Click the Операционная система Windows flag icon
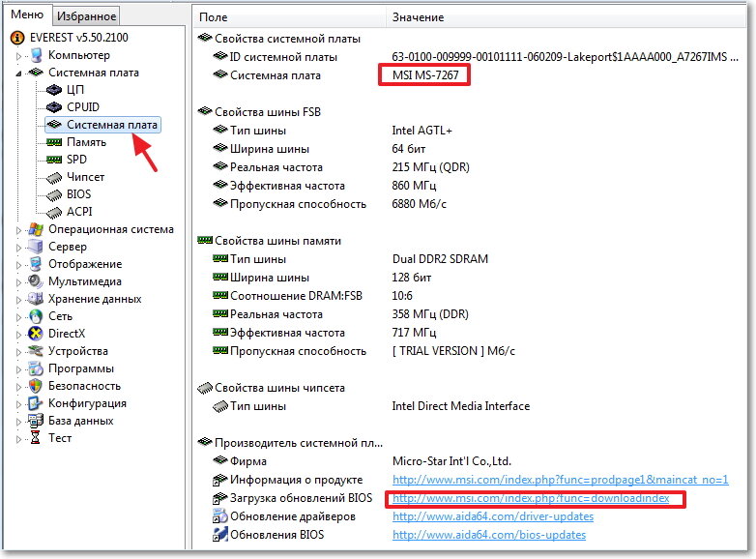This screenshot has width=756, height=559. point(36,229)
